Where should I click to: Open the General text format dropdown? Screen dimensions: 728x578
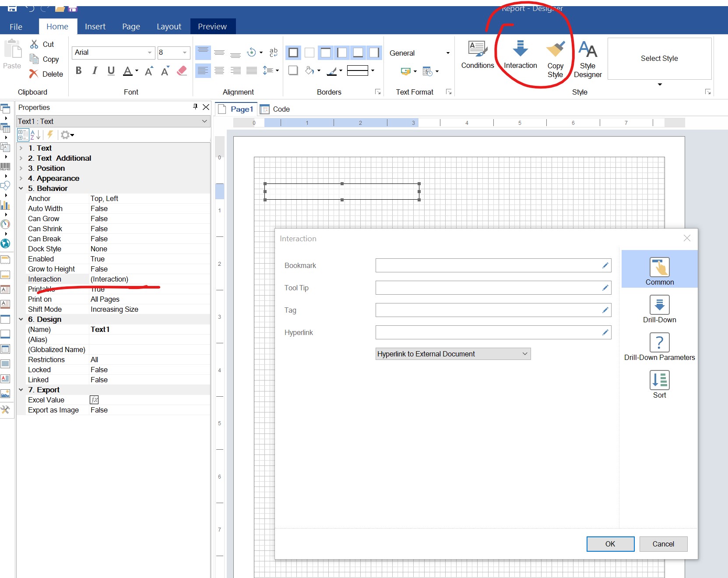[448, 53]
